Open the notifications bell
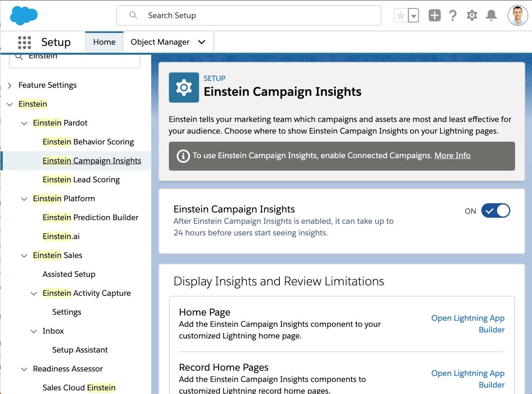 491,16
